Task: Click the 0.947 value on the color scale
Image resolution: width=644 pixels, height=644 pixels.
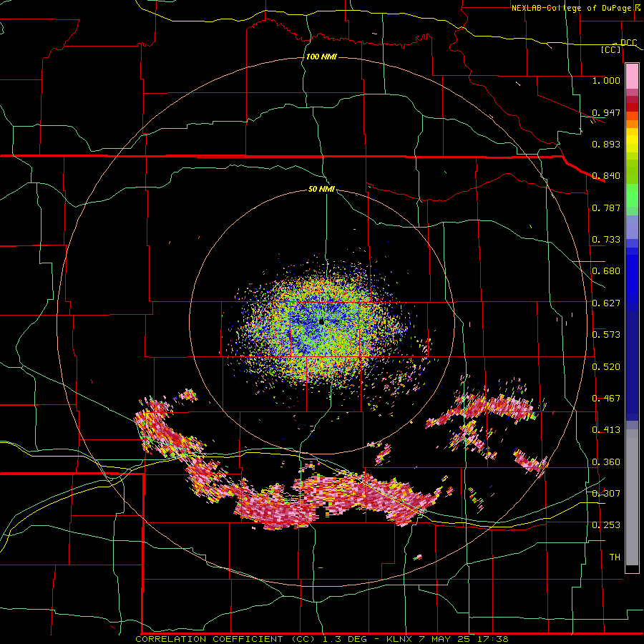Action: pyautogui.click(x=606, y=112)
